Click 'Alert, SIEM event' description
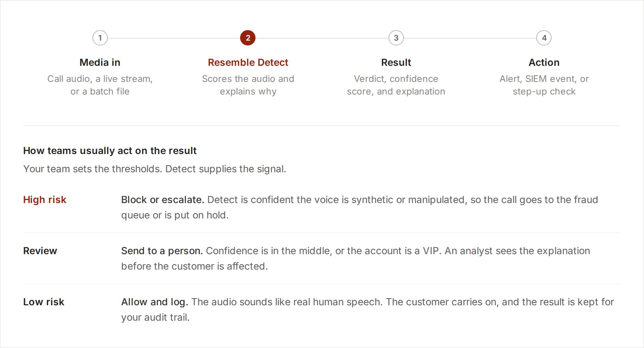The width and height of the screenshot is (644, 348). [x=544, y=85]
